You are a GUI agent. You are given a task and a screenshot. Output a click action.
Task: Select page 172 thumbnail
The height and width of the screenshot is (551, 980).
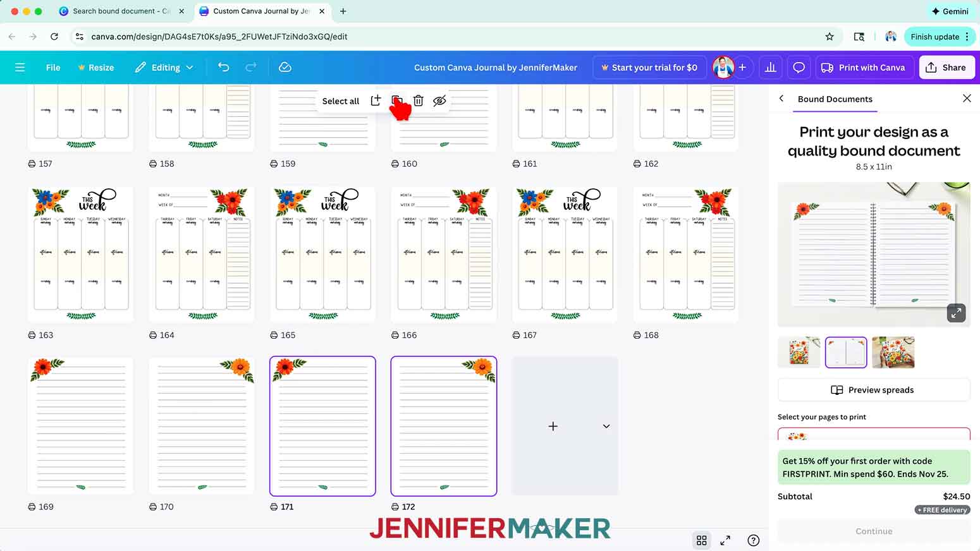point(444,426)
